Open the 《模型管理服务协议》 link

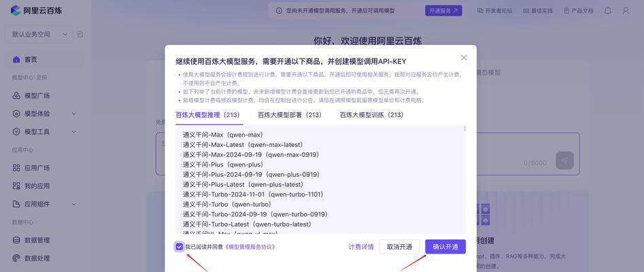pos(250,247)
